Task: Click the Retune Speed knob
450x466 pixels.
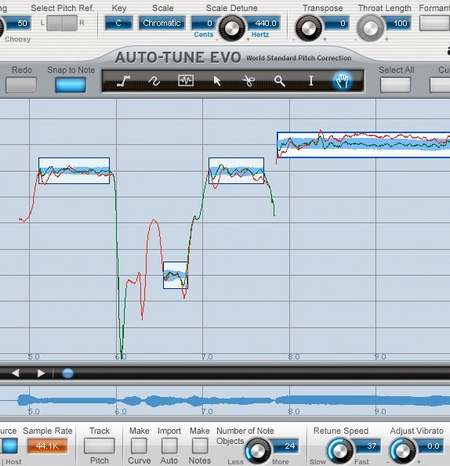Action: coord(340,451)
